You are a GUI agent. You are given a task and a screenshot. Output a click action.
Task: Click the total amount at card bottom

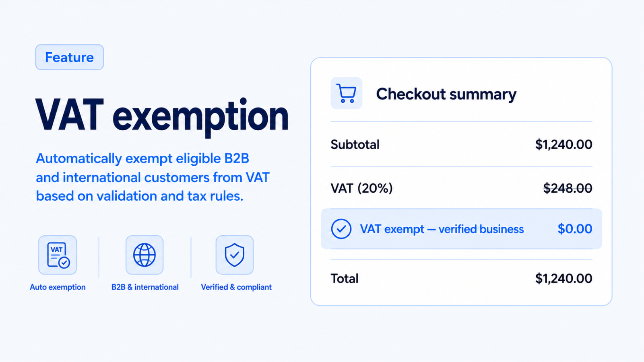tap(563, 278)
